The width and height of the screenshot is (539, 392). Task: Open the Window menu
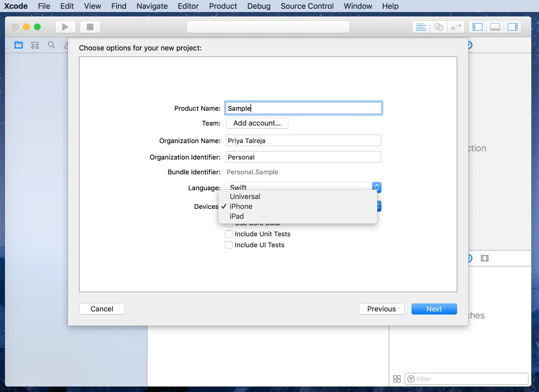pyautogui.click(x=358, y=6)
